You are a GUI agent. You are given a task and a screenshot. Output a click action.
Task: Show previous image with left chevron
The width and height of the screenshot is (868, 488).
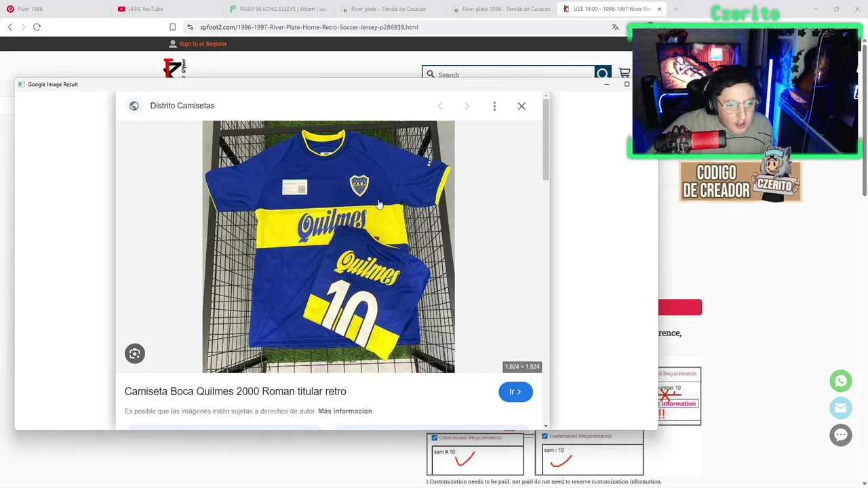[x=440, y=106]
